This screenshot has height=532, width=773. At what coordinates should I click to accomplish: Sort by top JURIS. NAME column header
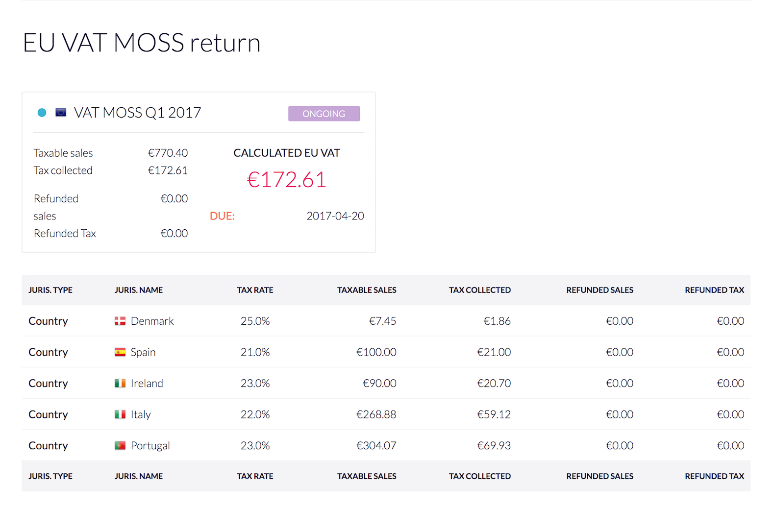pos(139,290)
